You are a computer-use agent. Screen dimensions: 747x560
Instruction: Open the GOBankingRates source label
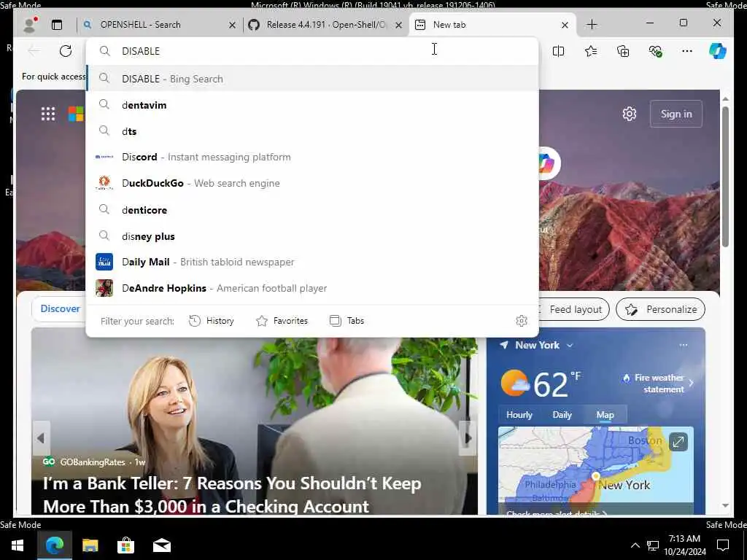(93, 462)
